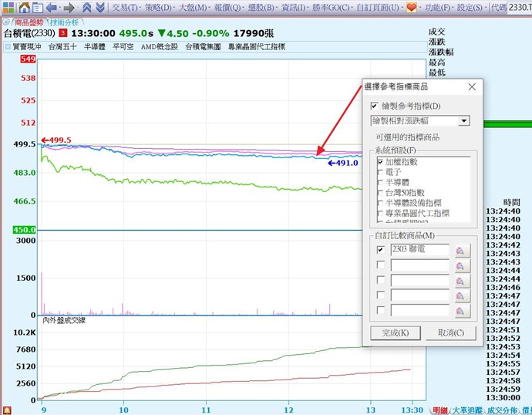Image resolution: width=532 pixels, height=415 pixels.
Task: Toggle the 繪製參考指標 checkbox
Action: point(375,106)
